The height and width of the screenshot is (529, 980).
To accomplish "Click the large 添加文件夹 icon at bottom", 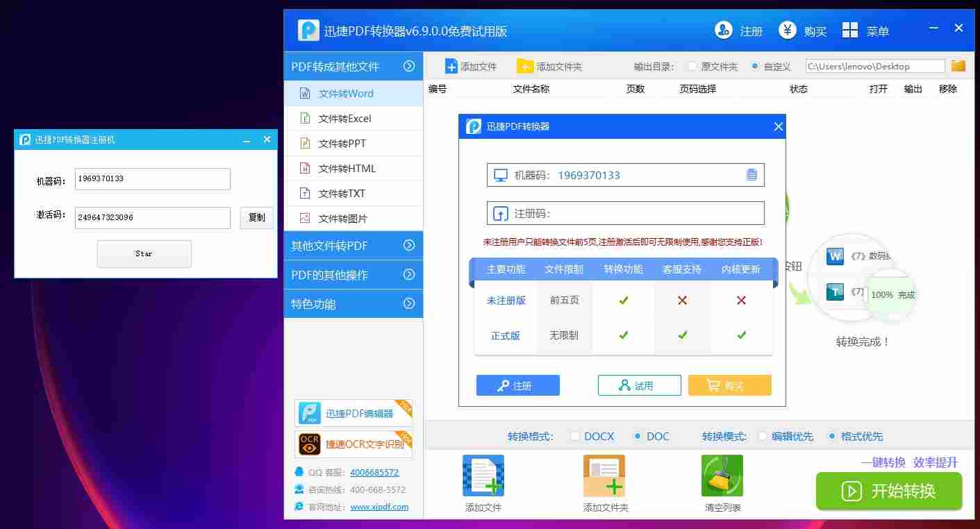I will click(x=604, y=476).
